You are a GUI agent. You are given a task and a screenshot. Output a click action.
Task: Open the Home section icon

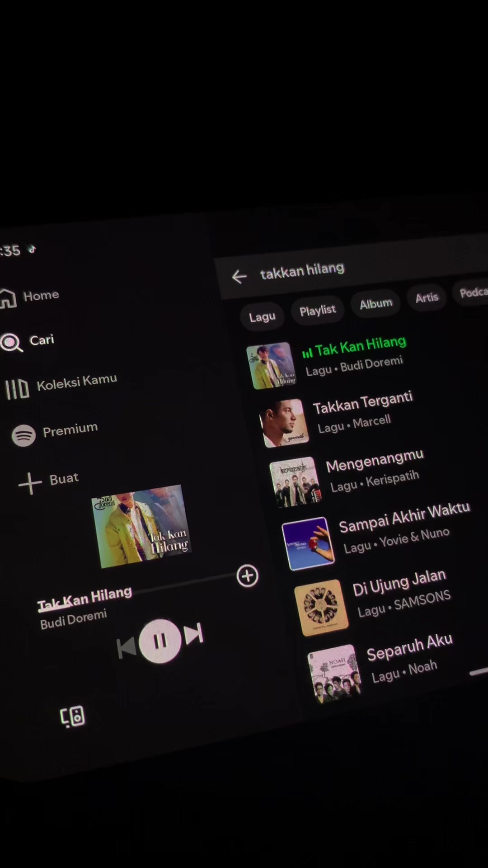coord(8,298)
